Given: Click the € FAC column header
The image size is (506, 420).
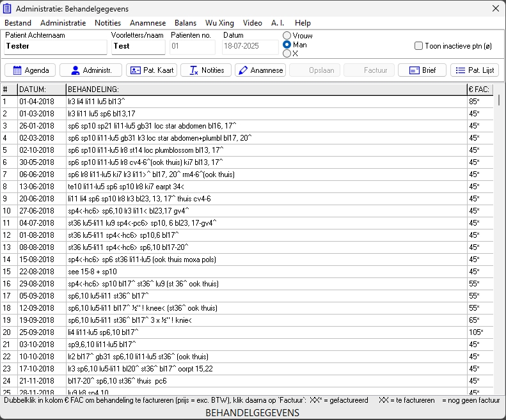Looking at the screenshot, I should coord(478,89).
